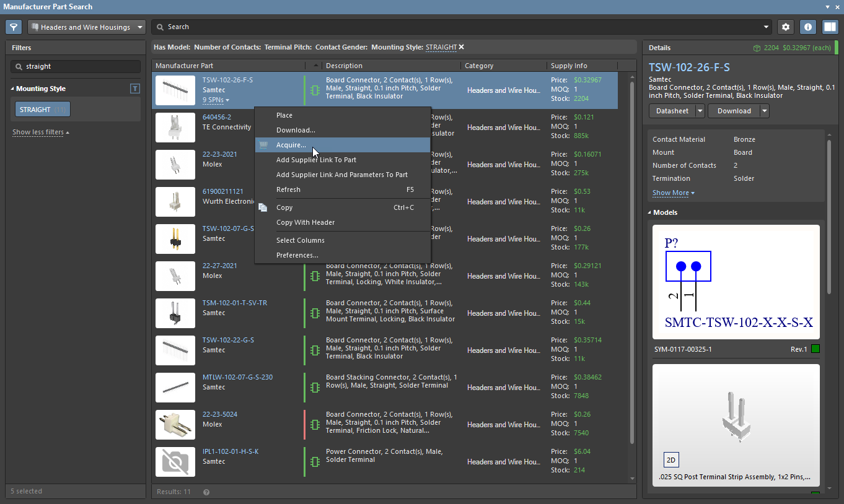Remove the STRAIGHT filter with its X
The width and height of the screenshot is (844, 504).
(x=461, y=47)
